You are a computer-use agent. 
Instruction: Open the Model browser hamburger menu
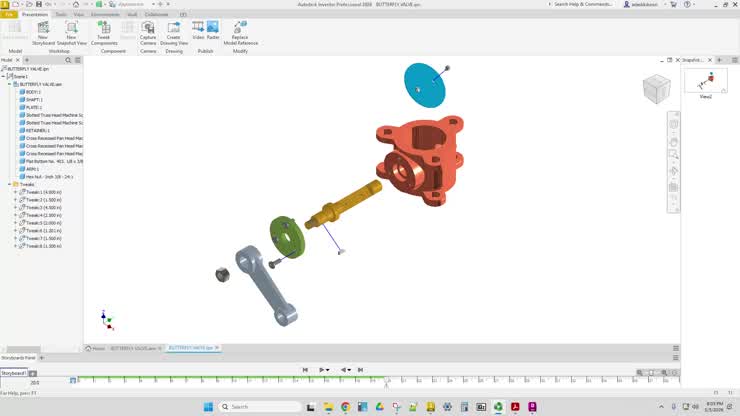(x=78, y=60)
